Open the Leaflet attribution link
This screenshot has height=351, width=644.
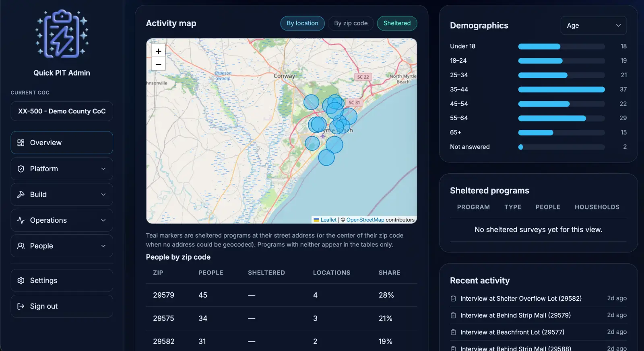tap(325, 220)
